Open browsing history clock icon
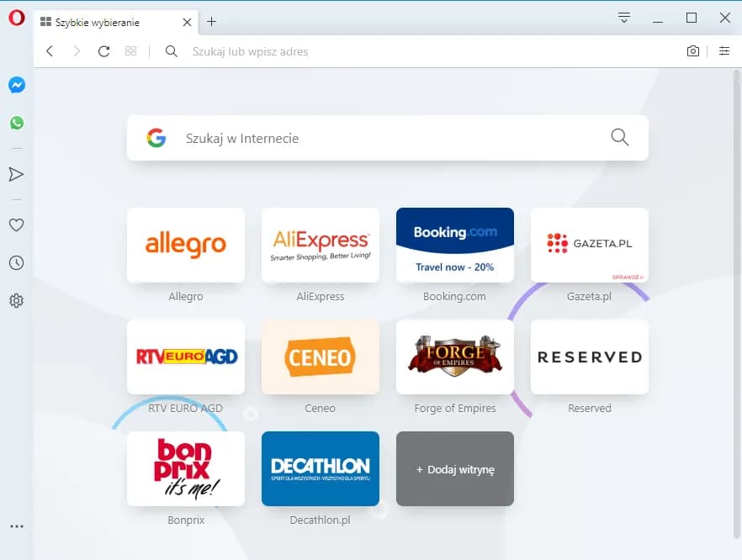 click(x=16, y=263)
